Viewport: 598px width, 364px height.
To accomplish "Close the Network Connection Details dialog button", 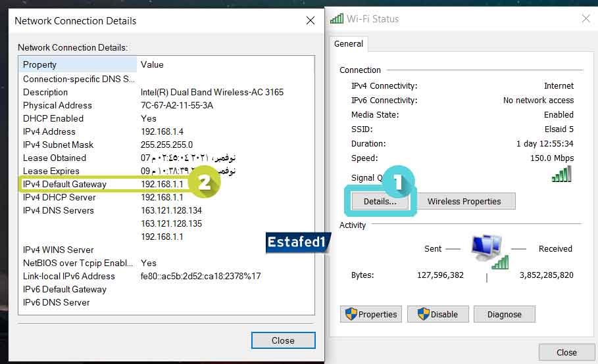I will coord(283,340).
